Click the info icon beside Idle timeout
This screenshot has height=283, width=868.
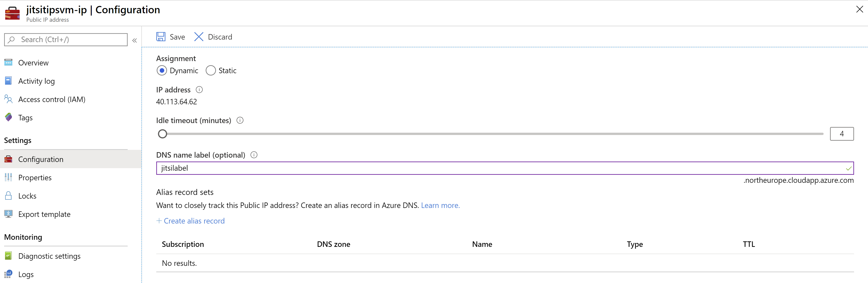(240, 120)
